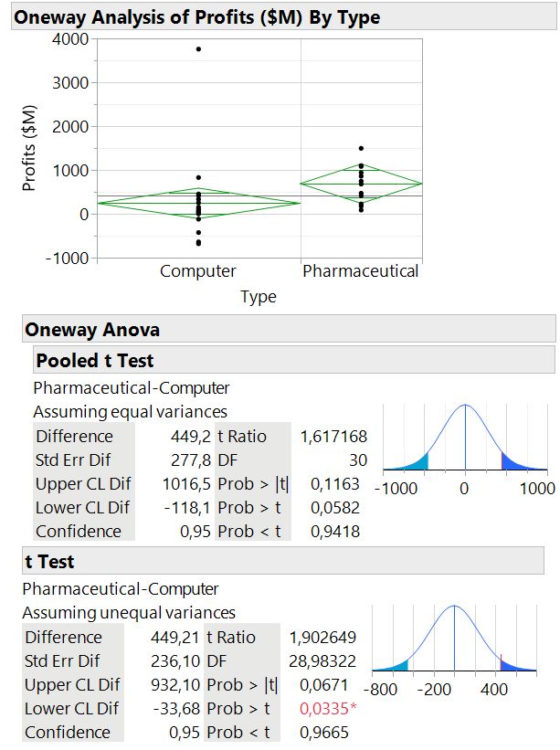The image size is (560, 750).
Task: Select the outlier point near 3750 profits
Action: pos(198,48)
